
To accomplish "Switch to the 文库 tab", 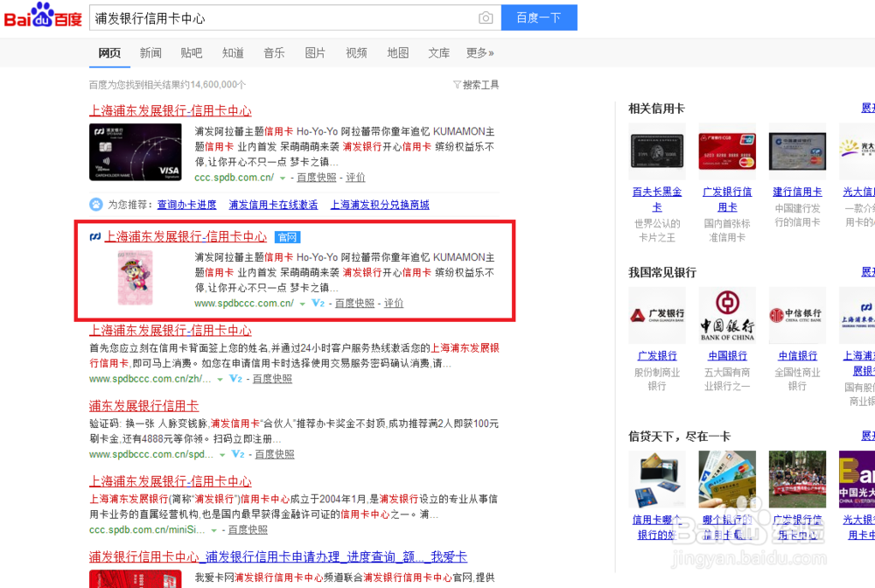I will 438,53.
